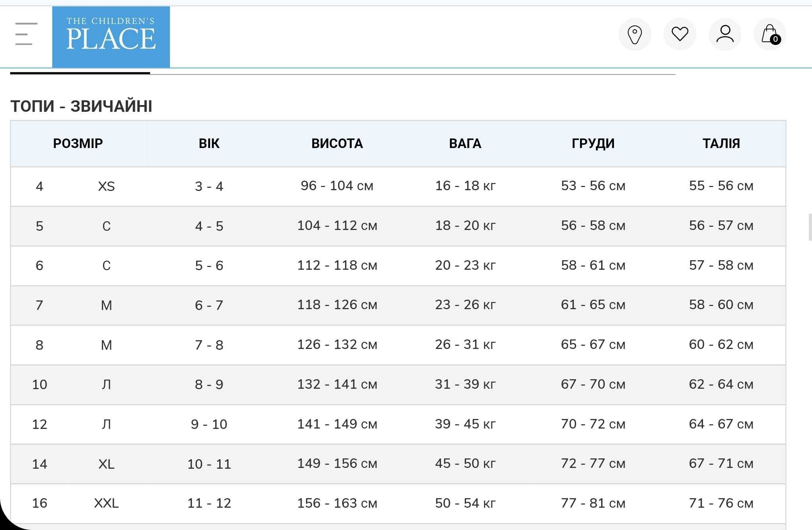This screenshot has width=812, height=530.
Task: Click the 62 - 64 см waist cell
Action: click(721, 384)
